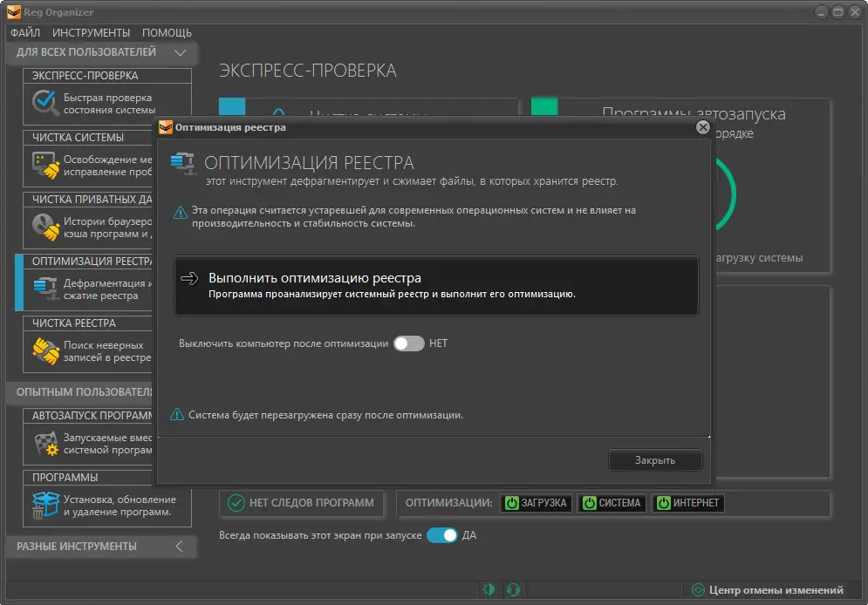Click the warning triangle near reboot notice
The image size is (868, 605).
(x=177, y=414)
